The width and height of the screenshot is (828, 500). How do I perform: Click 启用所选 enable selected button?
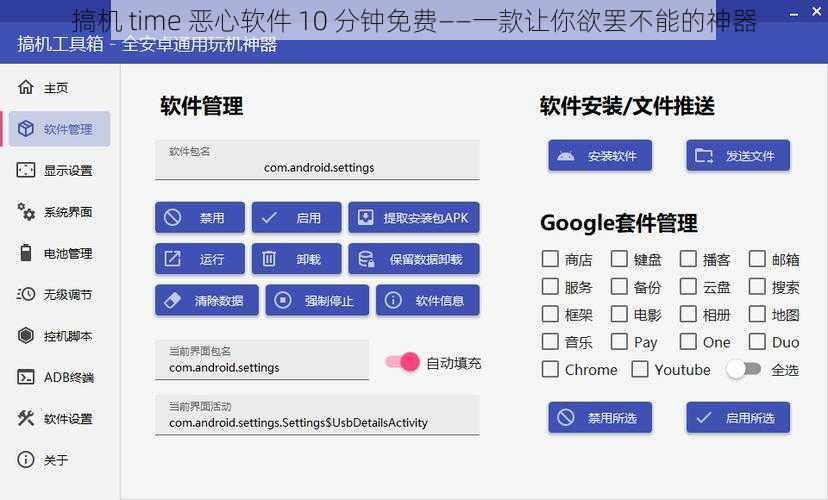pyautogui.click(x=738, y=418)
